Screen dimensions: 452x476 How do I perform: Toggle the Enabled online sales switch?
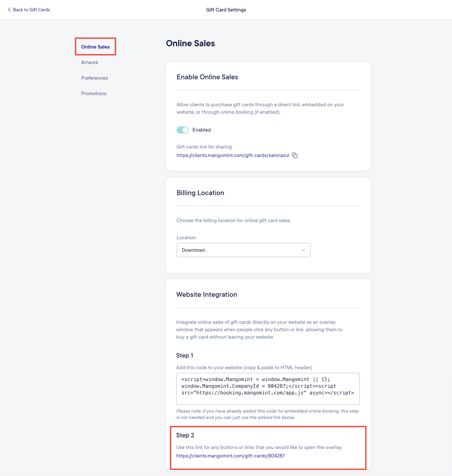coord(183,130)
